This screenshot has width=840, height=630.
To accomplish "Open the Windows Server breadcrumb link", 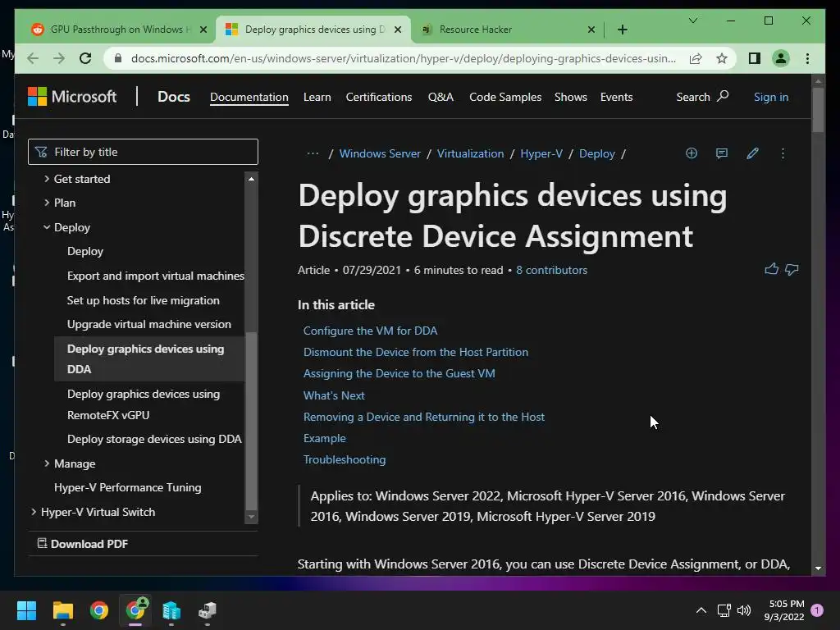I will pyautogui.click(x=380, y=153).
